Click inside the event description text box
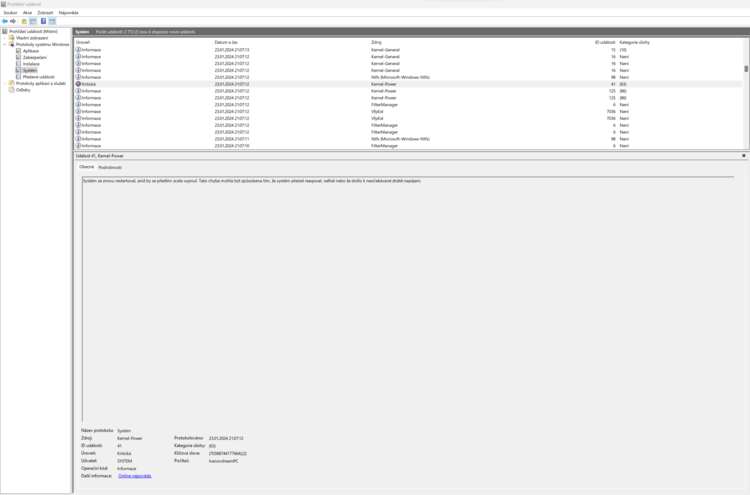 coord(408,300)
